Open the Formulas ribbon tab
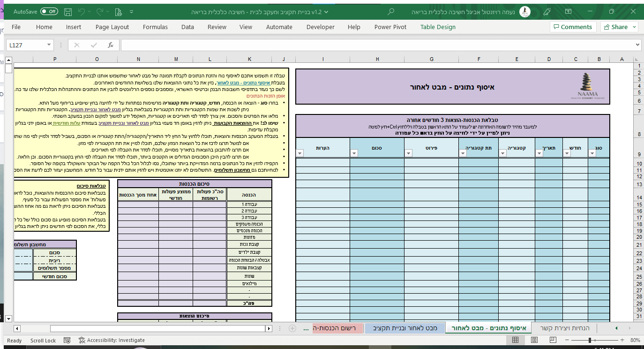 pos(155,27)
